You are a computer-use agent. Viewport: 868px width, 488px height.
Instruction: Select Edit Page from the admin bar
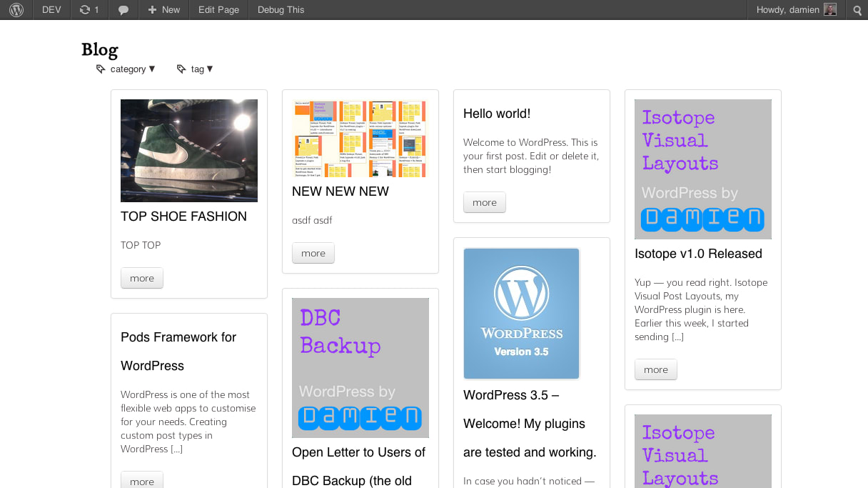(218, 9)
